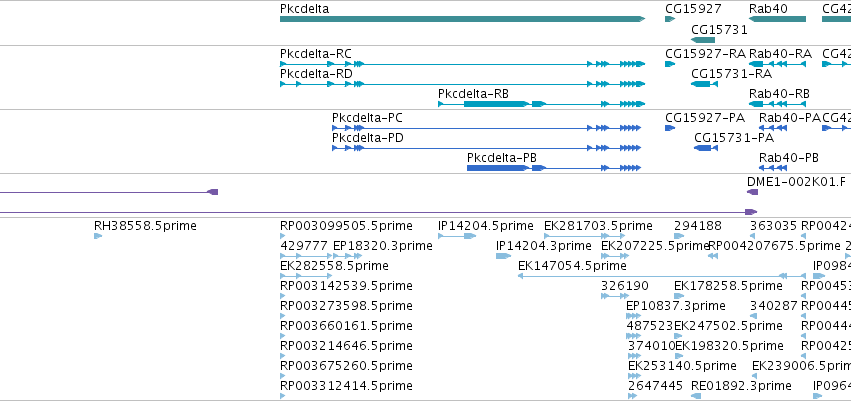Select the Rab40 gene feature bar

coord(777,19)
